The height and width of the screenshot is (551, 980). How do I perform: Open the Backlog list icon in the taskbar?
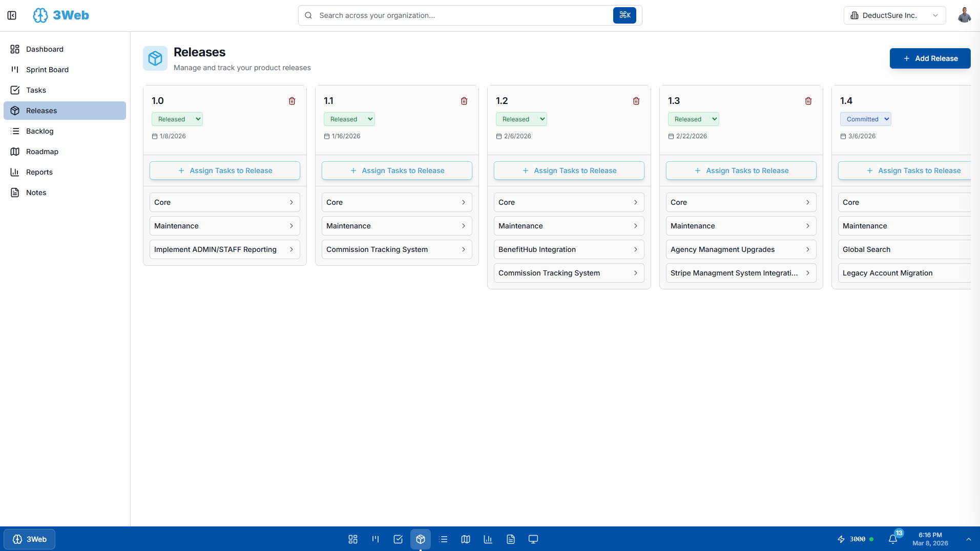point(443,539)
